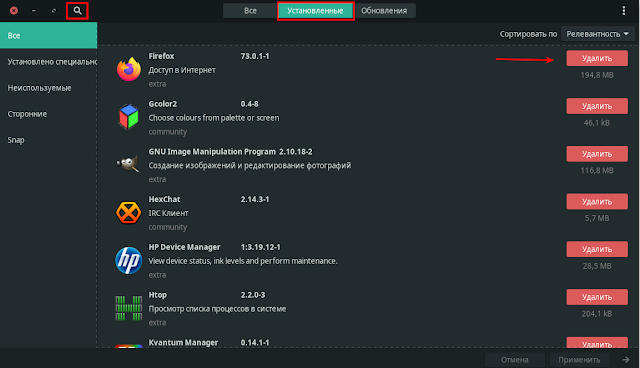Viewport: 640px width, 368px height.
Task: Click Удалить for Firefox
Action: [x=597, y=58]
